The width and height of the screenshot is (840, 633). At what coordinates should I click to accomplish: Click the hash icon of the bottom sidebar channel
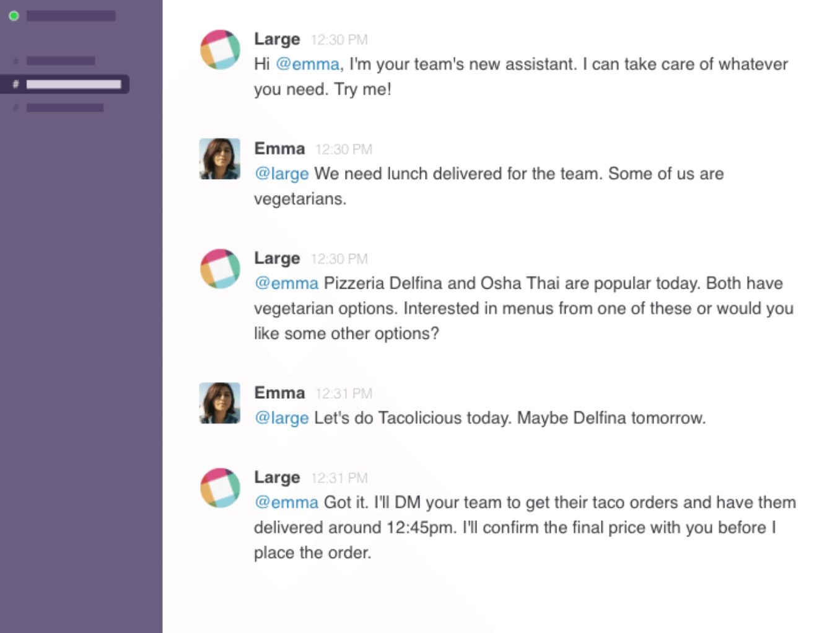(x=16, y=107)
